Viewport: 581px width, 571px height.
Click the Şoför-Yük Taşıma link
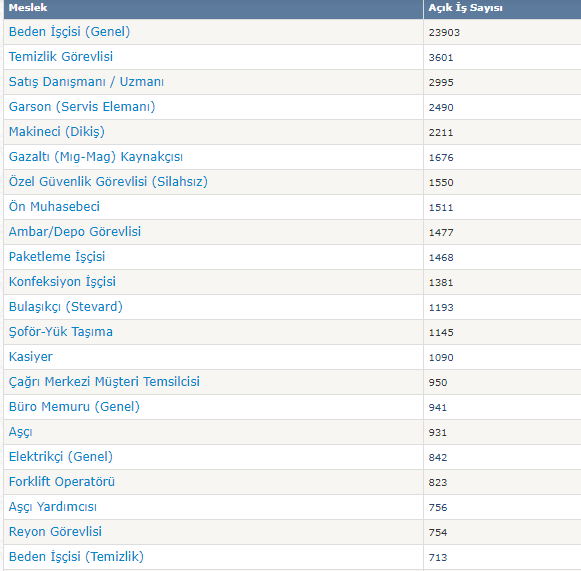coord(61,332)
